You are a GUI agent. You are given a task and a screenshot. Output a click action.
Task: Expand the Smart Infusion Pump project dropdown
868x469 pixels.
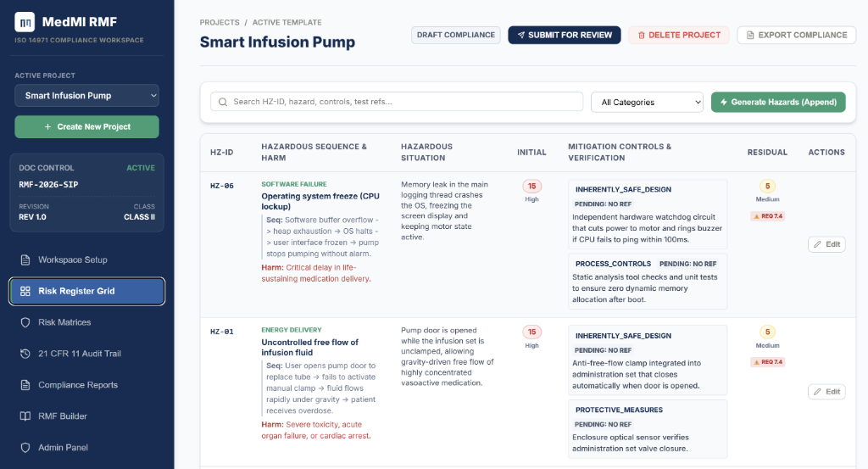[86, 95]
